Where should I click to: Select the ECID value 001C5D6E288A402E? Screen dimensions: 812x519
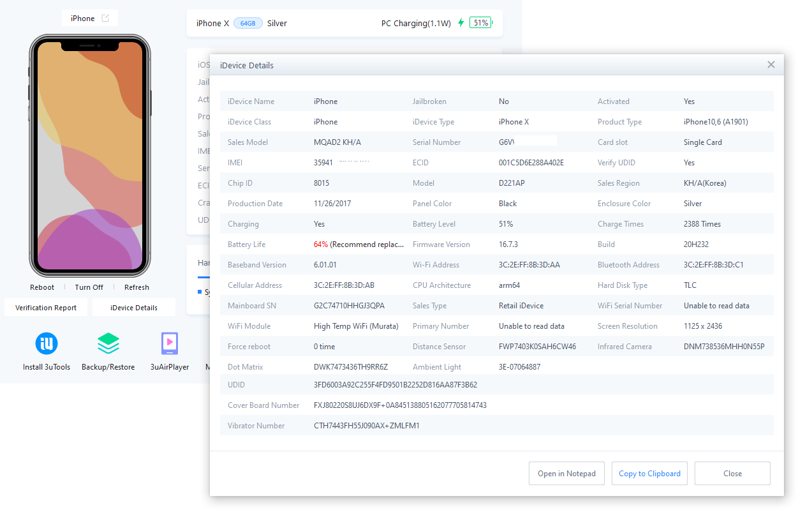531,163
